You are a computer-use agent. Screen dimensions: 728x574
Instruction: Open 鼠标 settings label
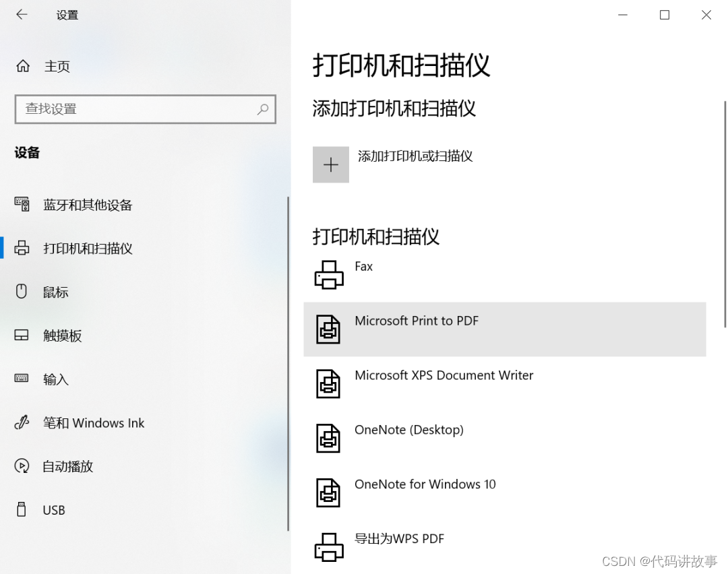[x=56, y=292]
